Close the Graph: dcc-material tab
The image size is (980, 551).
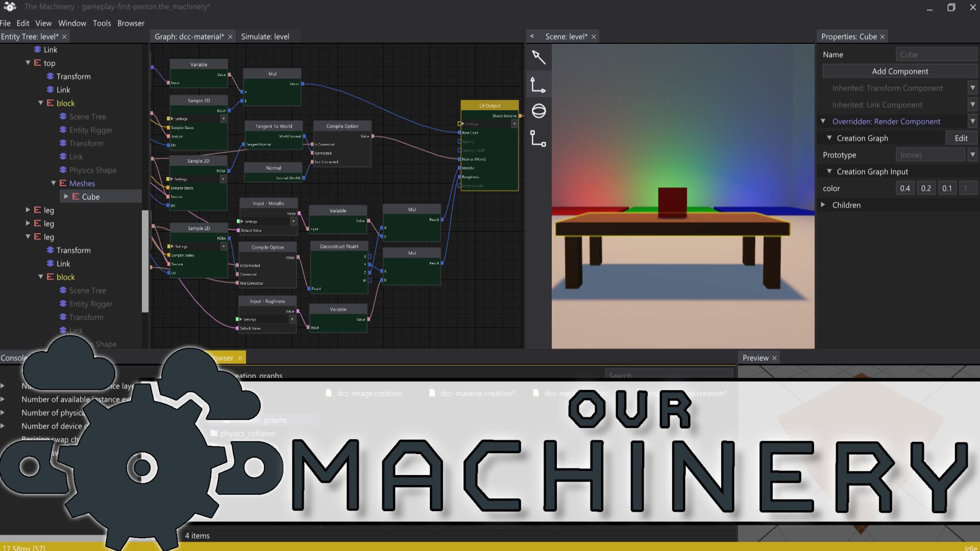pos(230,37)
